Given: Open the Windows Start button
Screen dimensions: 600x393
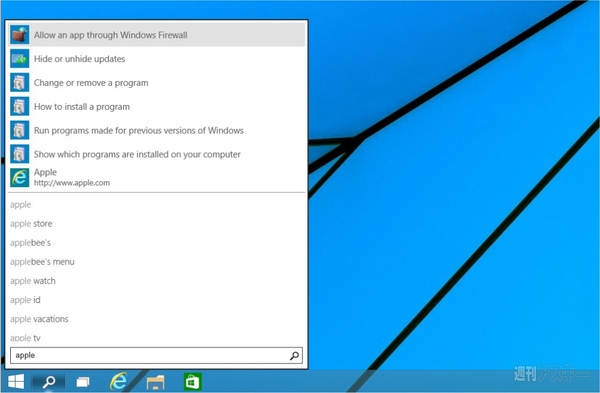Looking at the screenshot, I should [16, 382].
